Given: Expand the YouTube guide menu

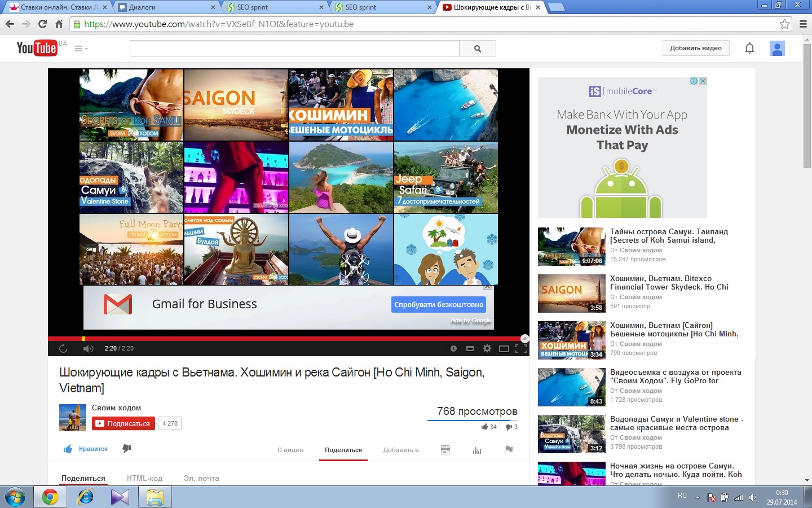Looking at the screenshot, I should pos(81,49).
